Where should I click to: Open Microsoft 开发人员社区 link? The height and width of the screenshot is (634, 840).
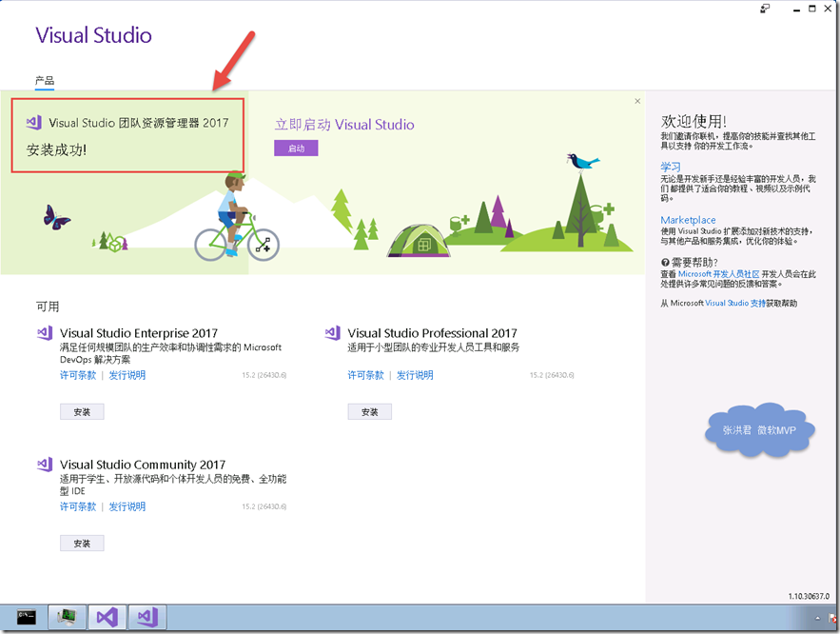pyautogui.click(x=718, y=274)
